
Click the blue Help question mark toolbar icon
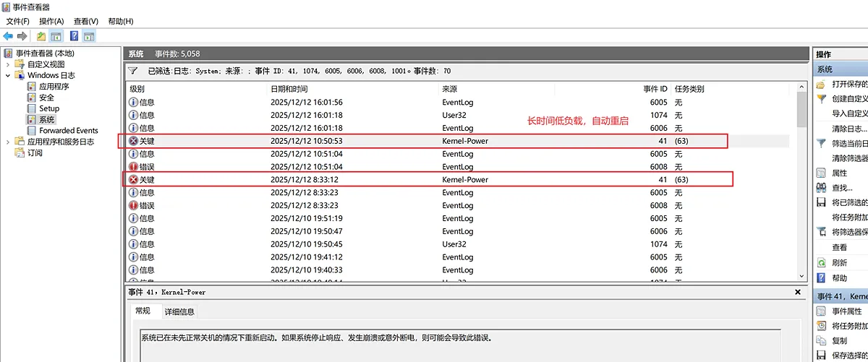[x=74, y=36]
